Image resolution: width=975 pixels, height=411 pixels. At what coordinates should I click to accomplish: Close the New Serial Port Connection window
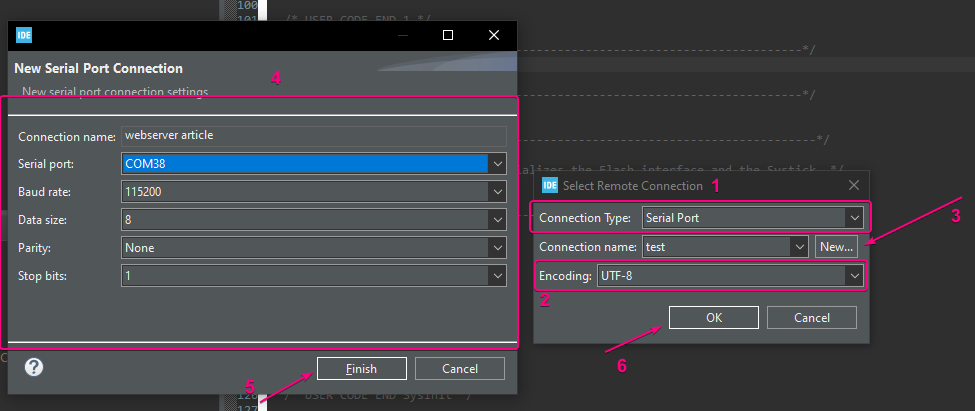pyautogui.click(x=494, y=35)
